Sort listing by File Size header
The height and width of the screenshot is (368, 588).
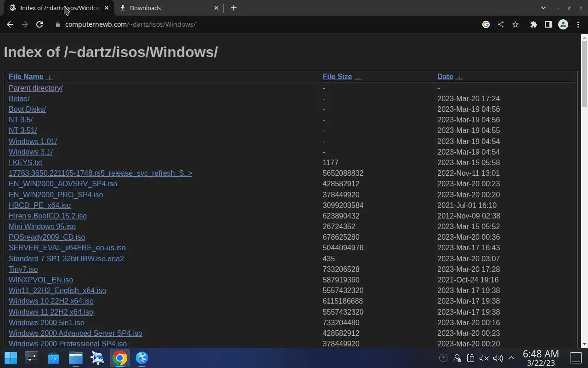tap(337, 77)
